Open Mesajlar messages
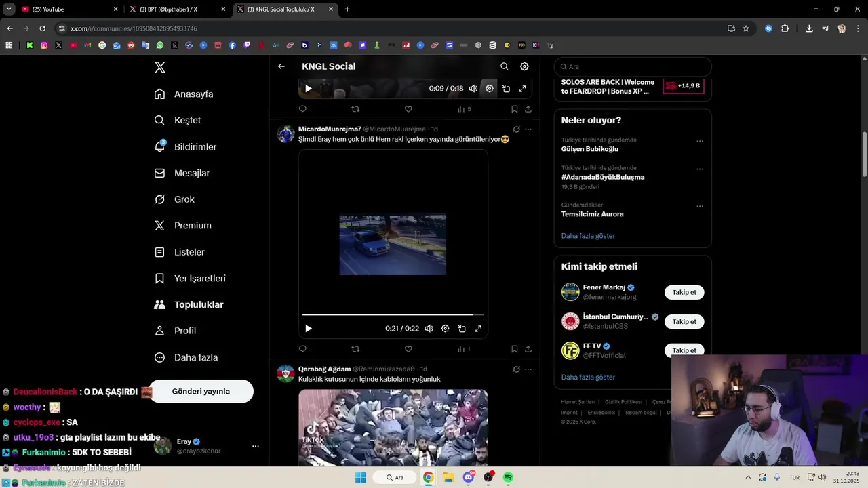868x488 pixels. click(182, 173)
